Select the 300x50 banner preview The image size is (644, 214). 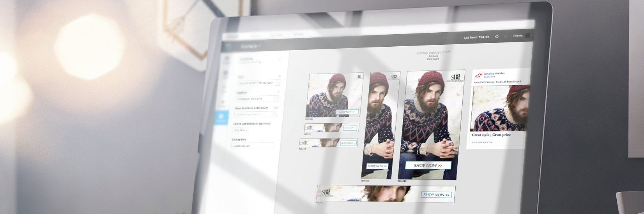click(331, 128)
